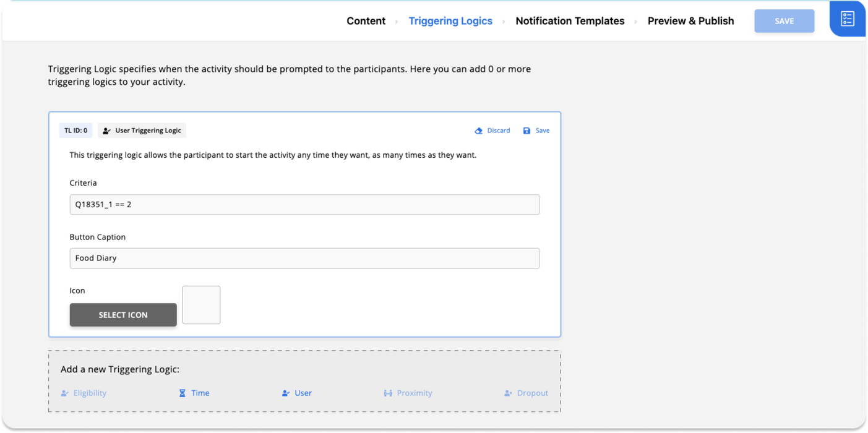Click the SELECT ICON button
This screenshot has width=868, height=433.
point(123,315)
